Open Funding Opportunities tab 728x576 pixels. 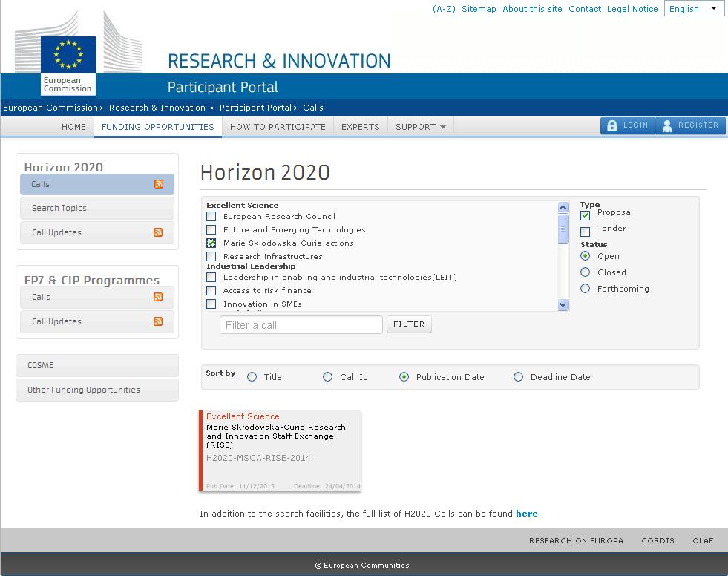click(x=158, y=127)
